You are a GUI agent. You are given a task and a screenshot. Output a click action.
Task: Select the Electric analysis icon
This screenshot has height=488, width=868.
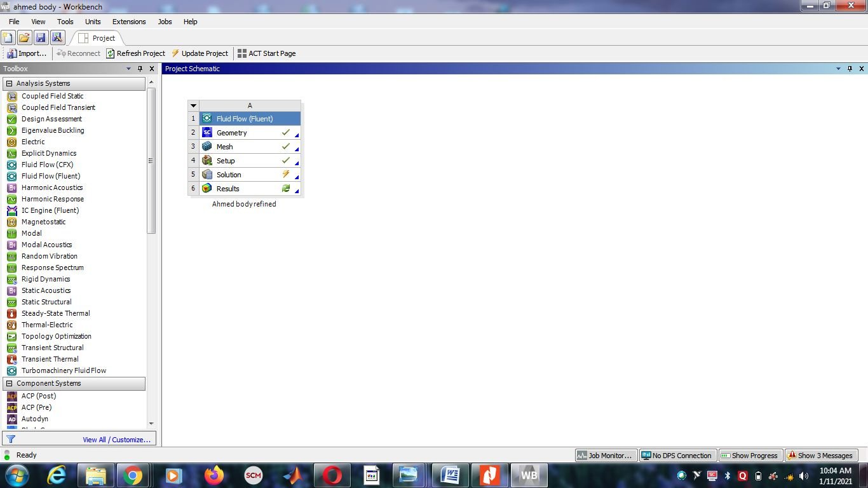pos(11,142)
